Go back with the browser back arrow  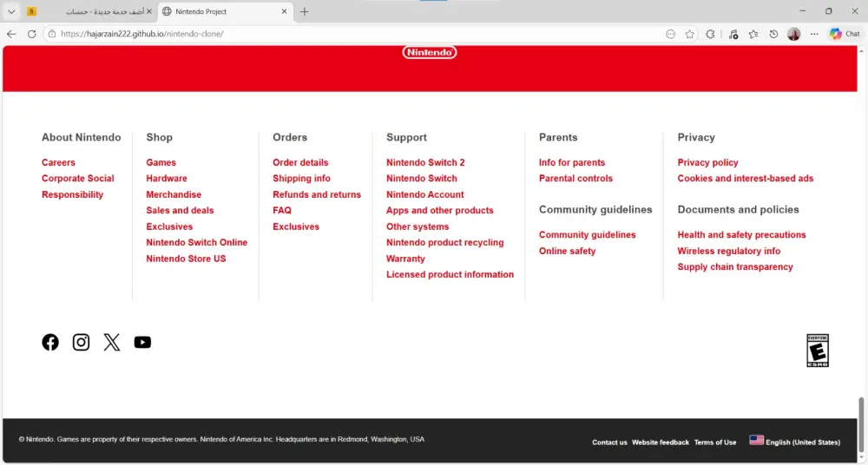[11, 34]
